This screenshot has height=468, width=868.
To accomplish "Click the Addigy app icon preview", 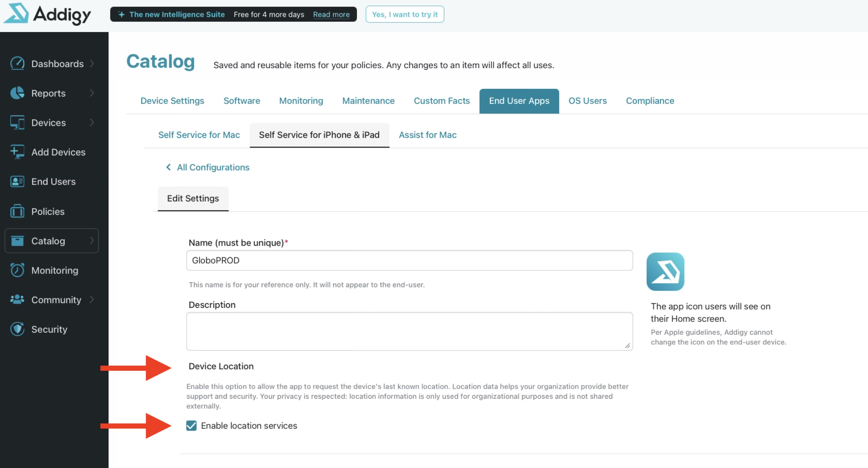I will [x=665, y=272].
